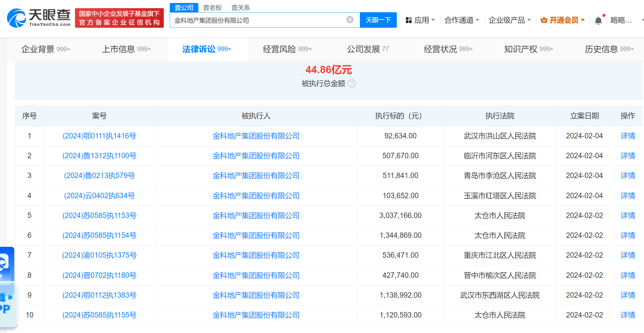Open 详情 for the 重庆市江北区人民法院 row
644x333 pixels.
coord(628,255)
